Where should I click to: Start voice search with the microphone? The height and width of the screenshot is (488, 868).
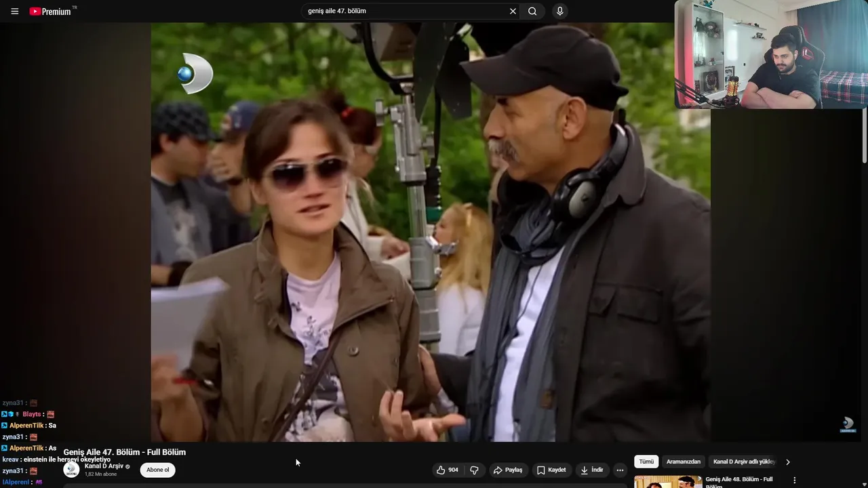click(559, 11)
